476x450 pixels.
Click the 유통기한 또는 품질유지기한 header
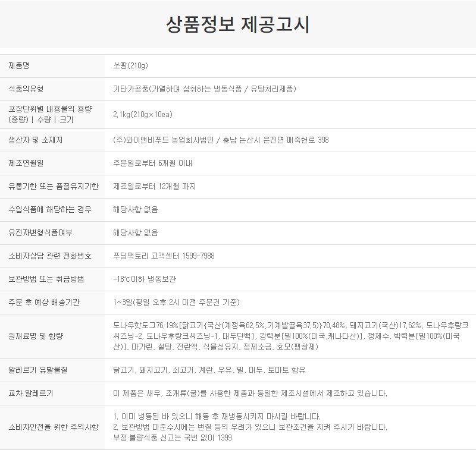point(49,186)
